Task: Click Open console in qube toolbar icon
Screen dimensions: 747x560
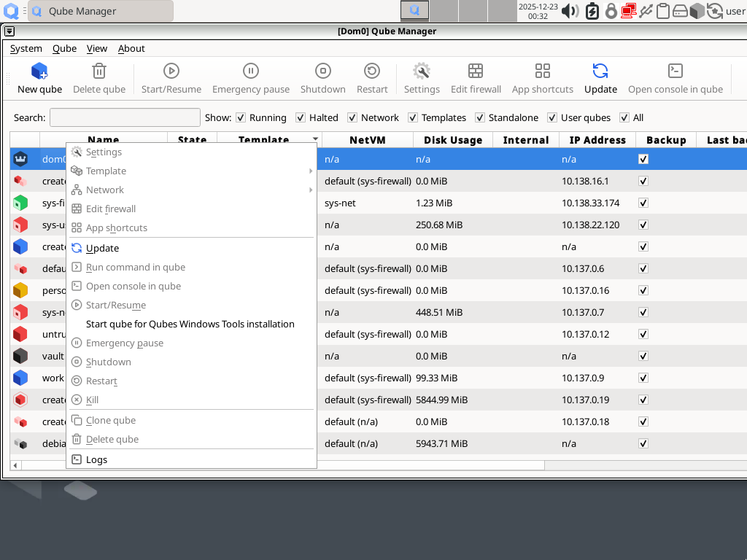Action: pyautogui.click(x=675, y=71)
